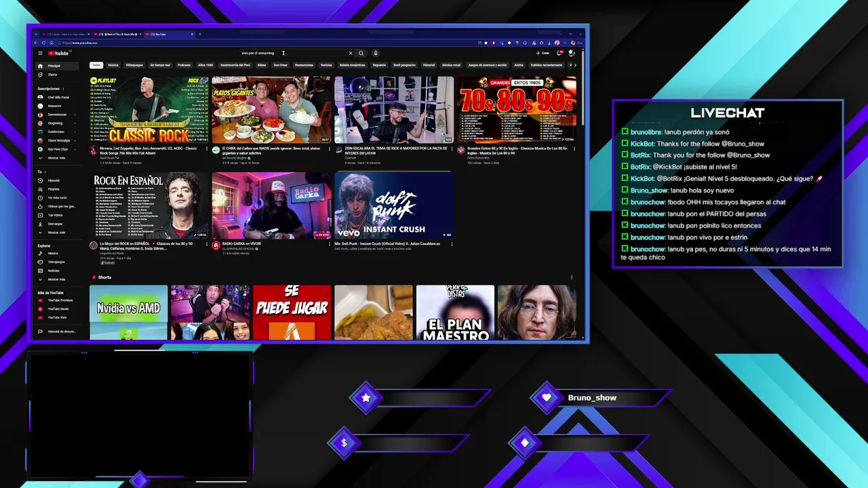The height and width of the screenshot is (488, 868).
Task: Open Flavor Nostalgia subscription
Action: (57, 140)
